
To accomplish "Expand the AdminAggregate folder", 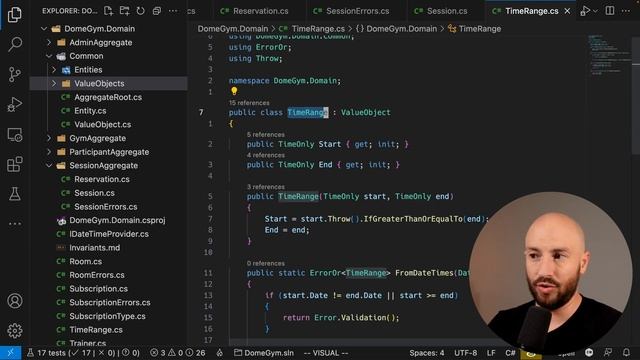I will pyautogui.click(x=49, y=42).
